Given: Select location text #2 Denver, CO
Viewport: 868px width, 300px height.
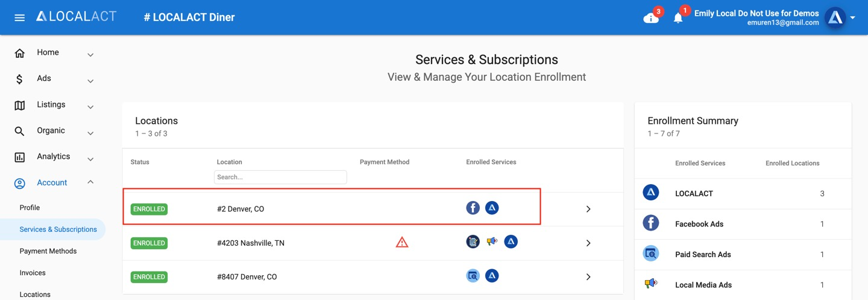Looking at the screenshot, I should 241,209.
